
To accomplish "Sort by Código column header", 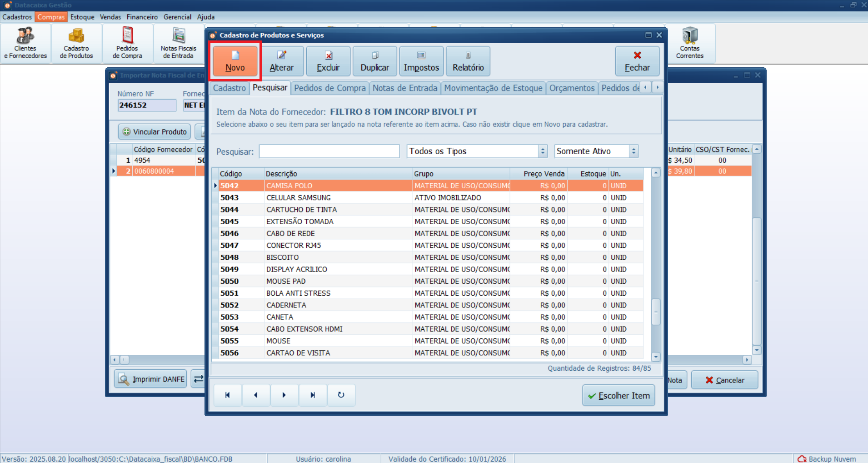I will point(241,174).
